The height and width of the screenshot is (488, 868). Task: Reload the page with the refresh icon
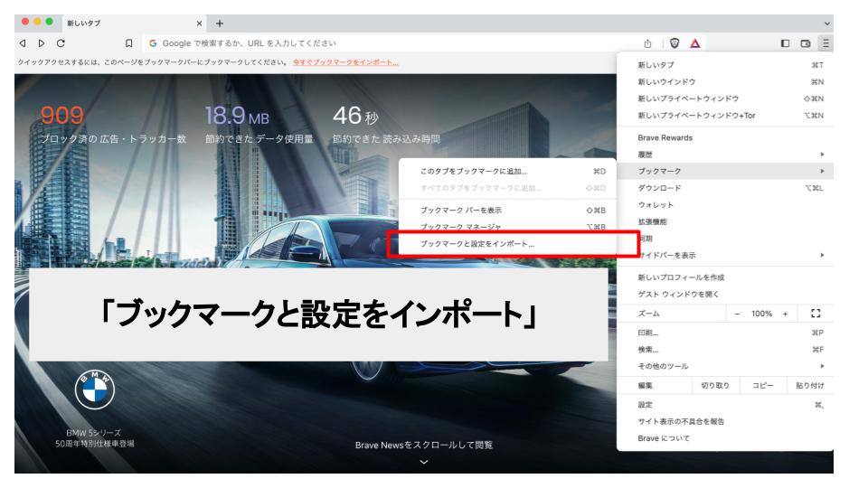[61, 43]
